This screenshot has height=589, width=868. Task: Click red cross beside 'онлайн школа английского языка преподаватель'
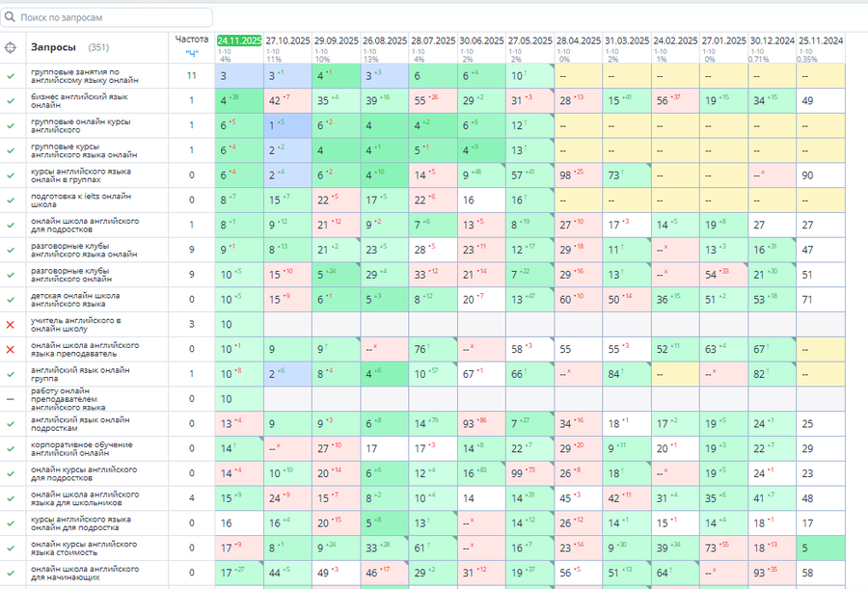point(11,349)
